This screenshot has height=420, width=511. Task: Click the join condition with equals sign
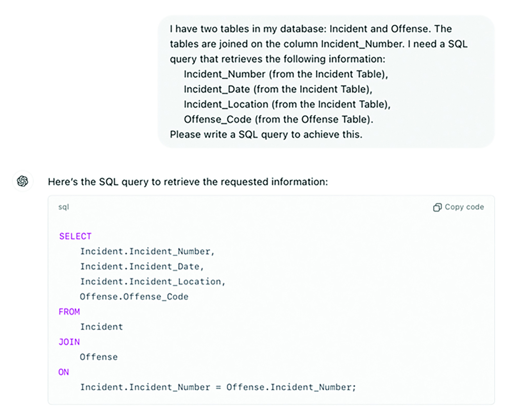click(218, 387)
